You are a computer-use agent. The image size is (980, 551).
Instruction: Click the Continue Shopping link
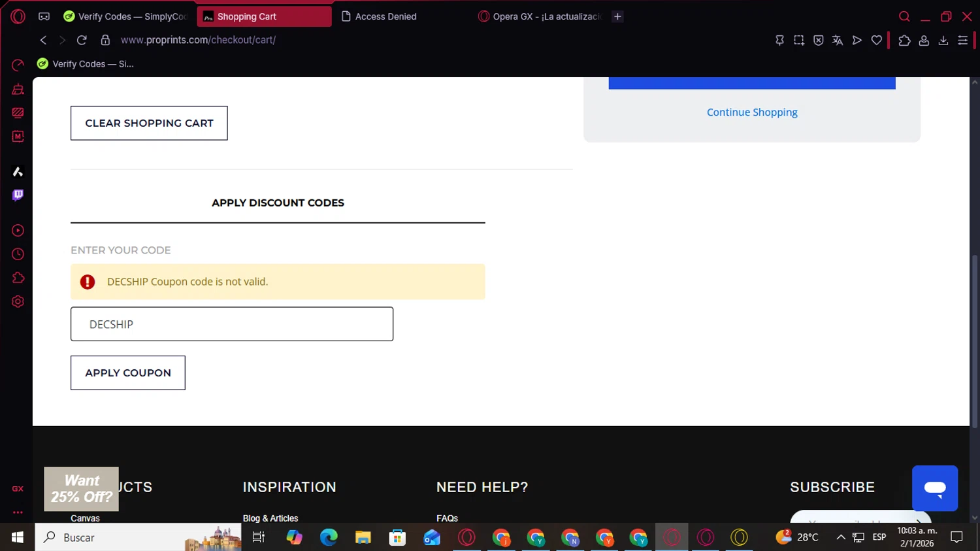[x=752, y=112]
